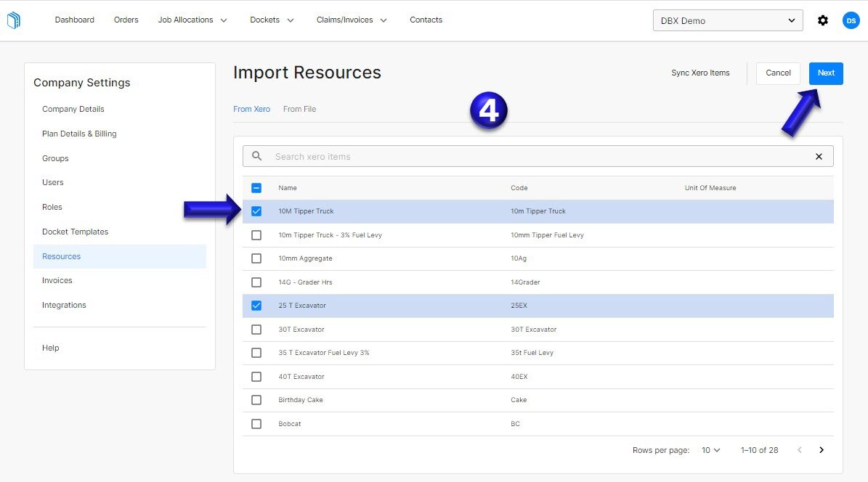This screenshot has width=868, height=482.
Task: Click the search magnifier in the Xero items bar
Action: pyautogui.click(x=256, y=155)
